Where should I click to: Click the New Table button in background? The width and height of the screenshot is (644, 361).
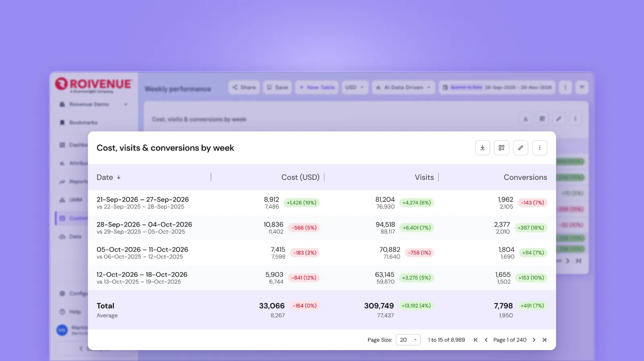(x=317, y=87)
